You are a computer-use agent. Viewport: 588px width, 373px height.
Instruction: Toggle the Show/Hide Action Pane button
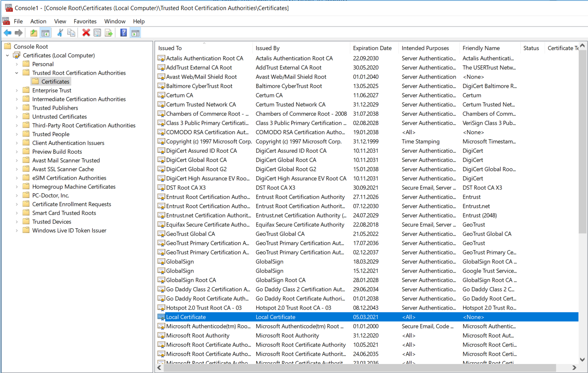(136, 33)
